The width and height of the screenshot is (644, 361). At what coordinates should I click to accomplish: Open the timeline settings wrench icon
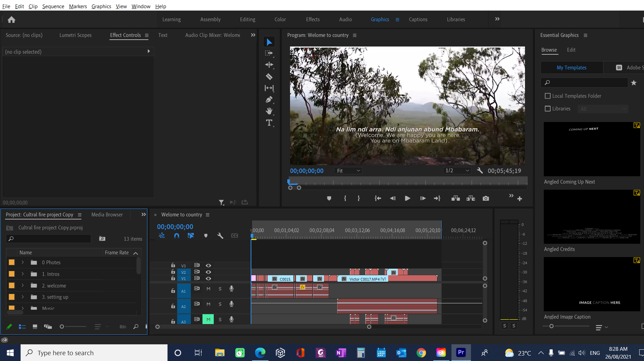click(x=220, y=236)
